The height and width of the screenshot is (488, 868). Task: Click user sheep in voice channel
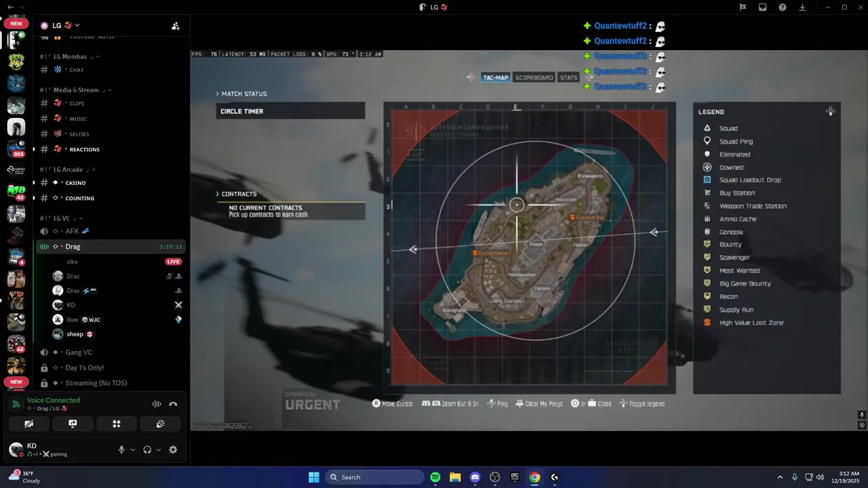[x=117, y=334]
